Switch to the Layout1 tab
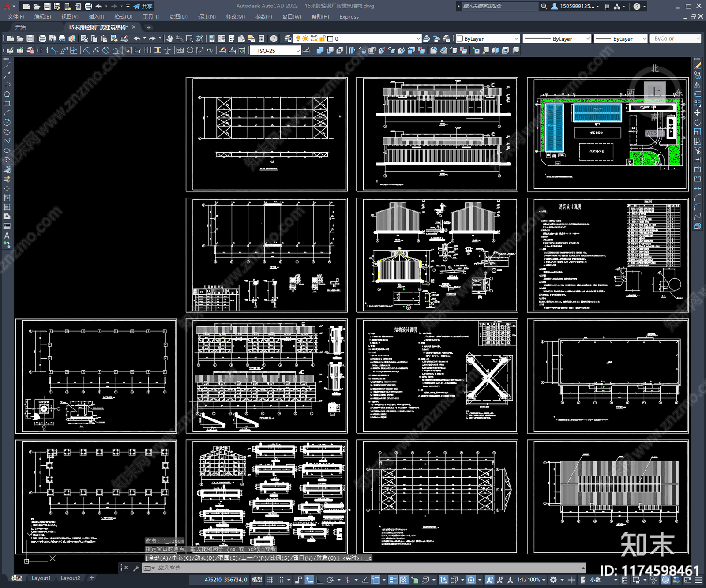 click(x=41, y=578)
